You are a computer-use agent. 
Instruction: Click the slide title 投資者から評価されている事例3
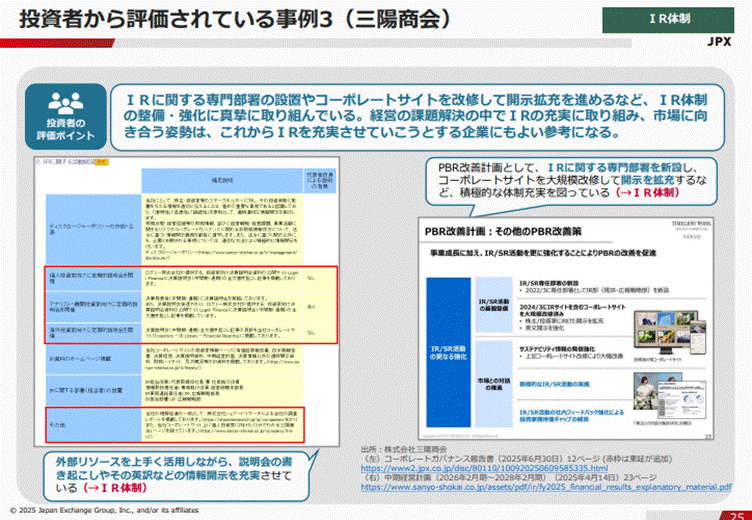[x=232, y=20]
